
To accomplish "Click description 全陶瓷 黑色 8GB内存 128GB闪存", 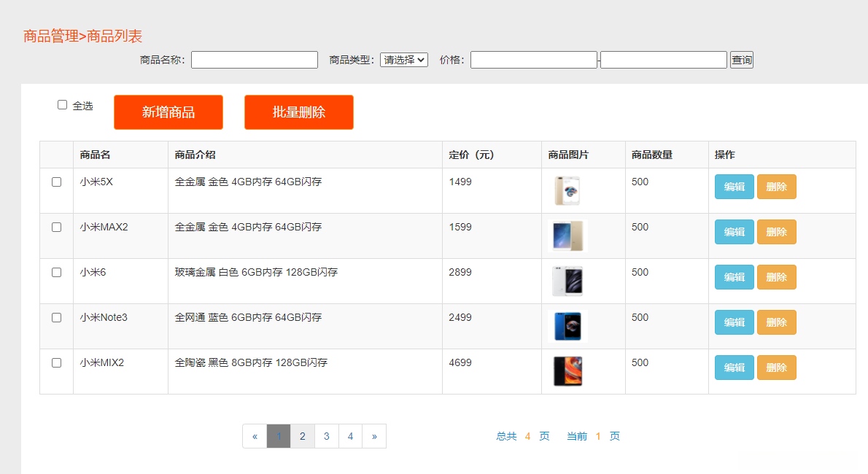I will coord(252,362).
